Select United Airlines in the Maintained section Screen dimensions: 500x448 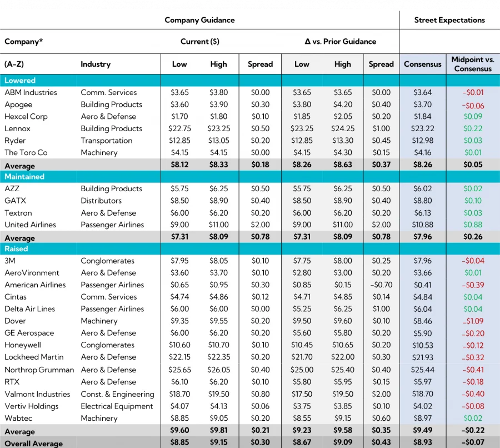(32, 225)
